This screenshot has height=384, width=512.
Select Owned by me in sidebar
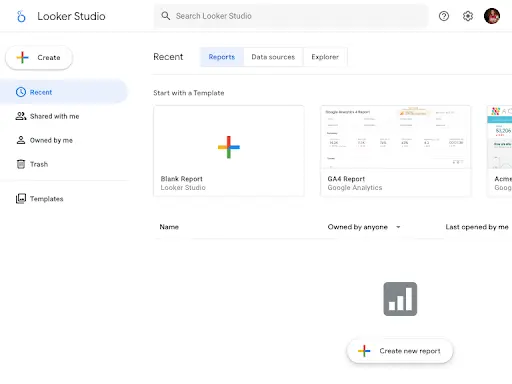64,140
